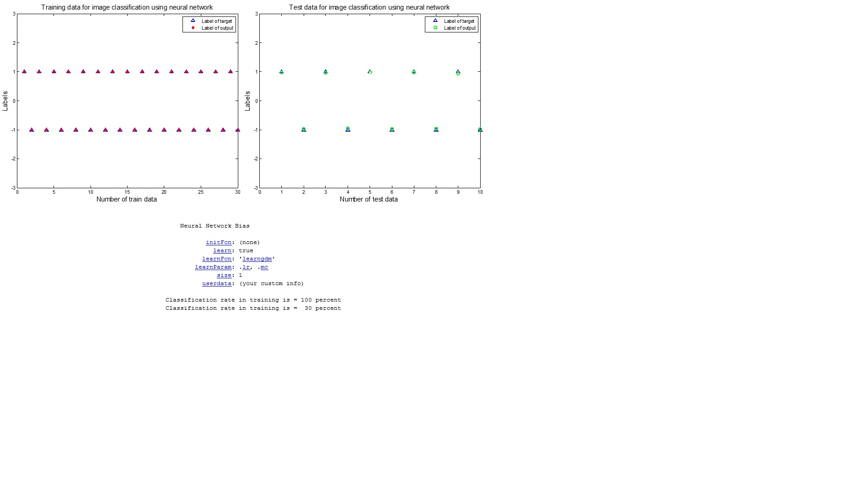Image resolution: width=868 pixels, height=478 pixels.
Task: Click green circle icon in test plot legend
Action: 435,28
